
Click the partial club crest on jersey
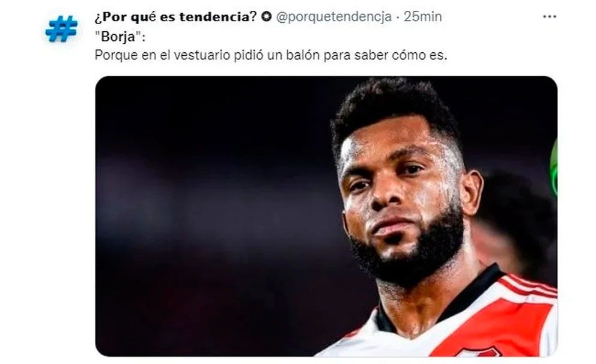[479, 352]
